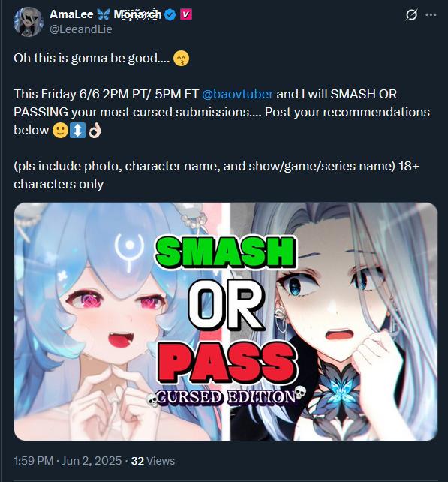
Task: Click the Cursed Edition caption in image
Action: point(226,397)
